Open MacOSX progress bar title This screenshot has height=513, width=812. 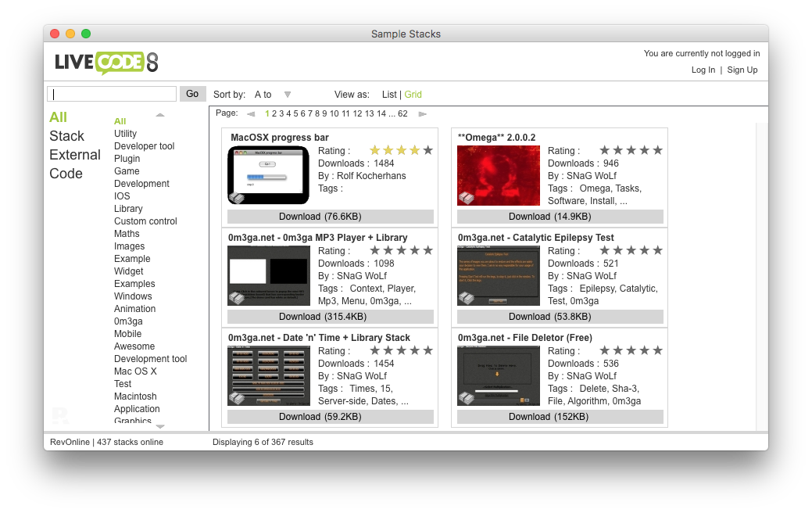click(280, 138)
